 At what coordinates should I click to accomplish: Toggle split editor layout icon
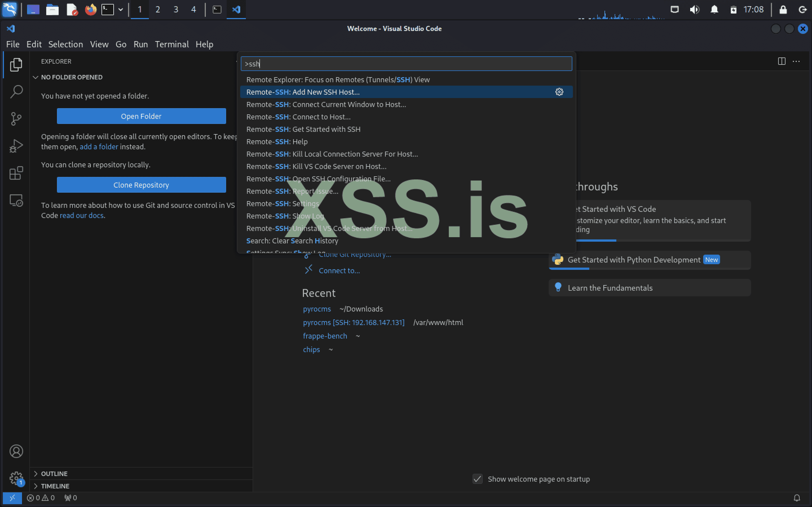[x=782, y=61]
